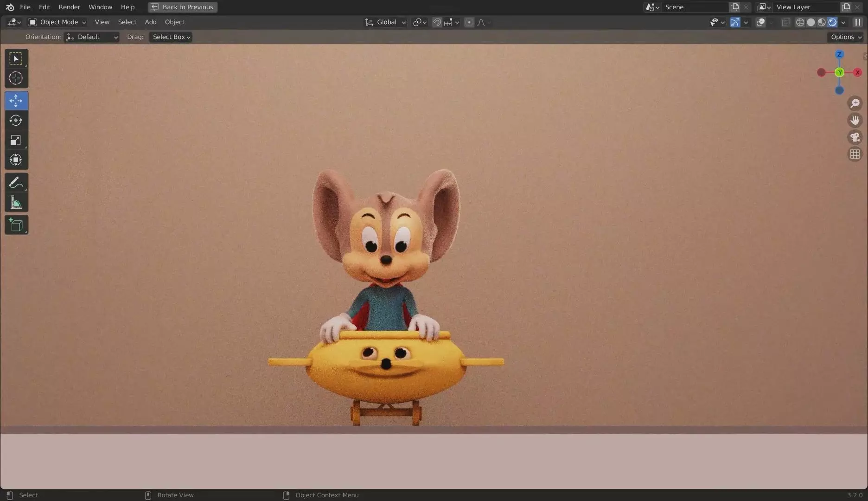Select the Select Box tool
The width and height of the screenshot is (868, 501).
pyautogui.click(x=16, y=58)
